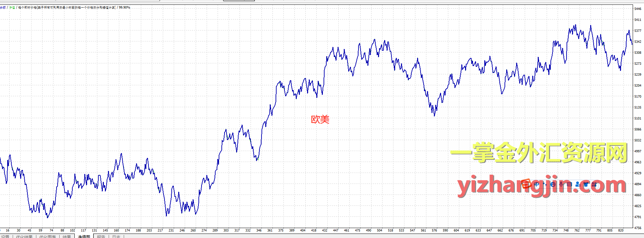Toggle Chinese/English input mode (中)

(x=536, y=184)
